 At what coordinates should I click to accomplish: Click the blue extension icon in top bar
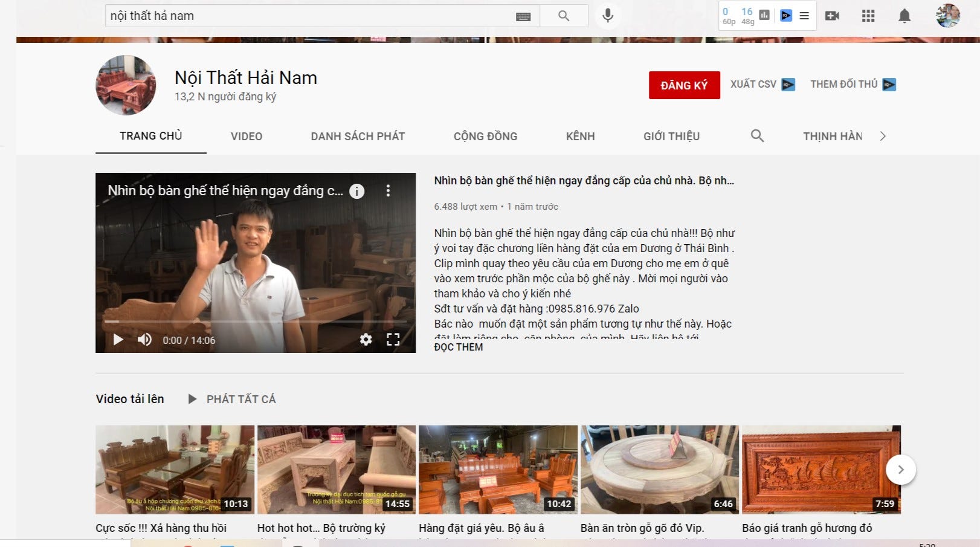coord(786,16)
